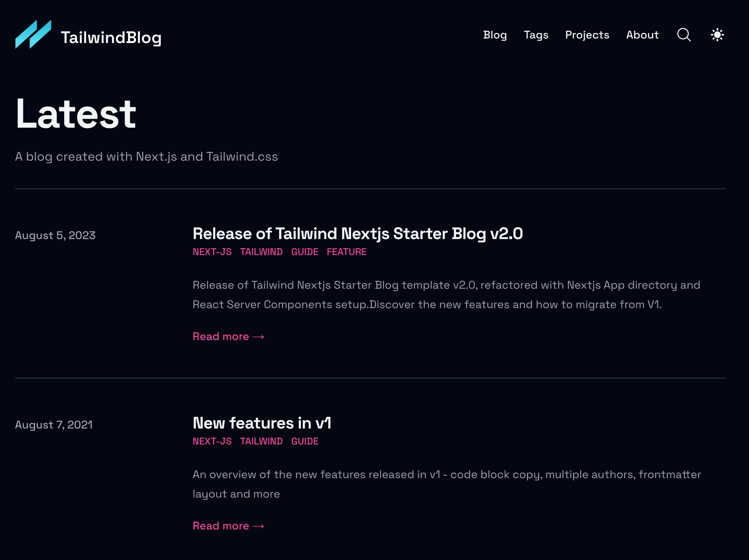Click the TailwindBlog logo icon
Viewport: 749px width, 560px height.
(x=33, y=35)
